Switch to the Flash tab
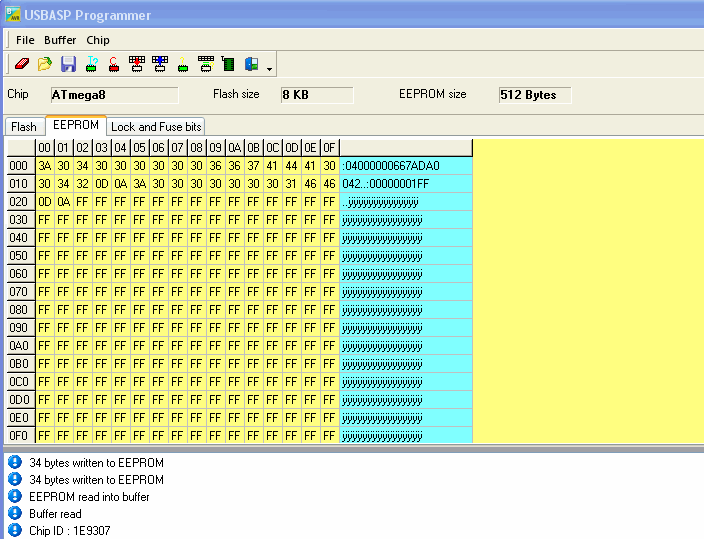The image size is (704, 539). click(x=24, y=127)
